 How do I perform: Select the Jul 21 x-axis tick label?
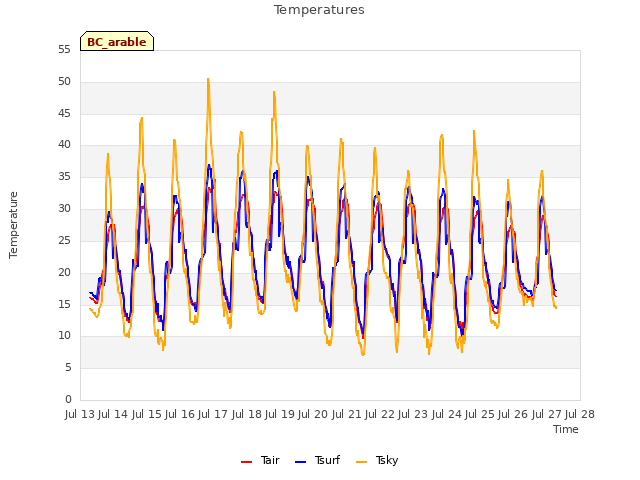click(x=347, y=414)
